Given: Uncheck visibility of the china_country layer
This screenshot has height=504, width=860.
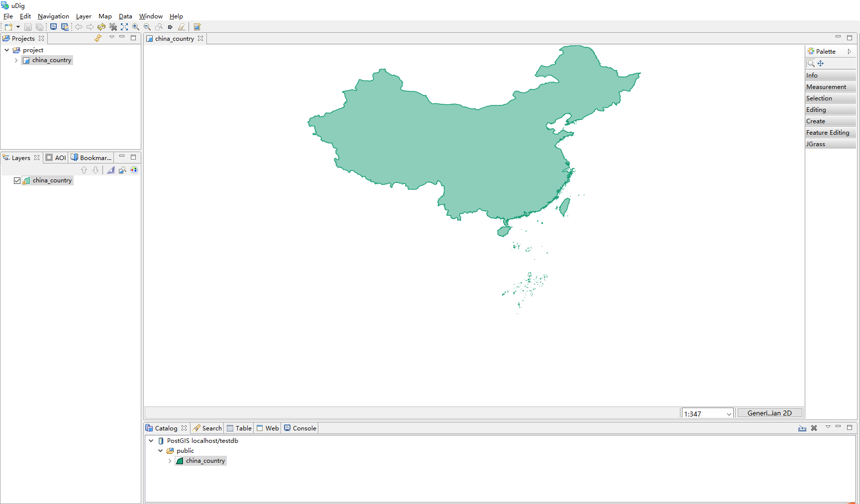Looking at the screenshot, I should coord(17,180).
